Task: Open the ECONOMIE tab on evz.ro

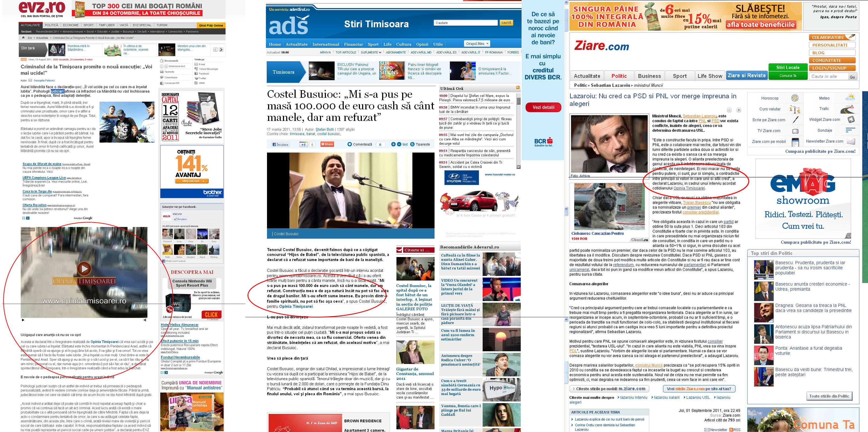Action: (x=71, y=25)
